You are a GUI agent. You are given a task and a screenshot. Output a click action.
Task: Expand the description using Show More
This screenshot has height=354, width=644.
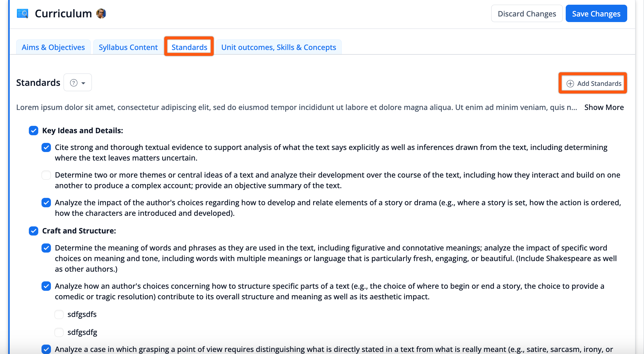pyautogui.click(x=604, y=107)
